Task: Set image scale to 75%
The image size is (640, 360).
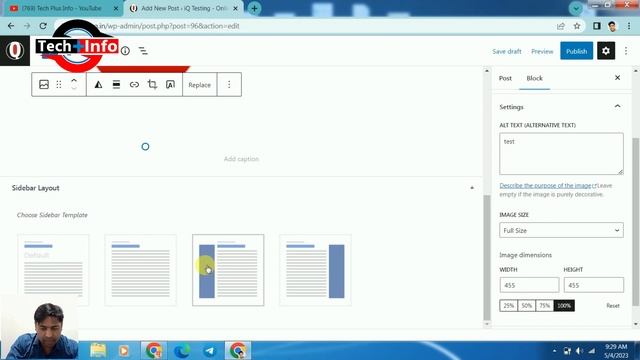Action: click(x=544, y=305)
